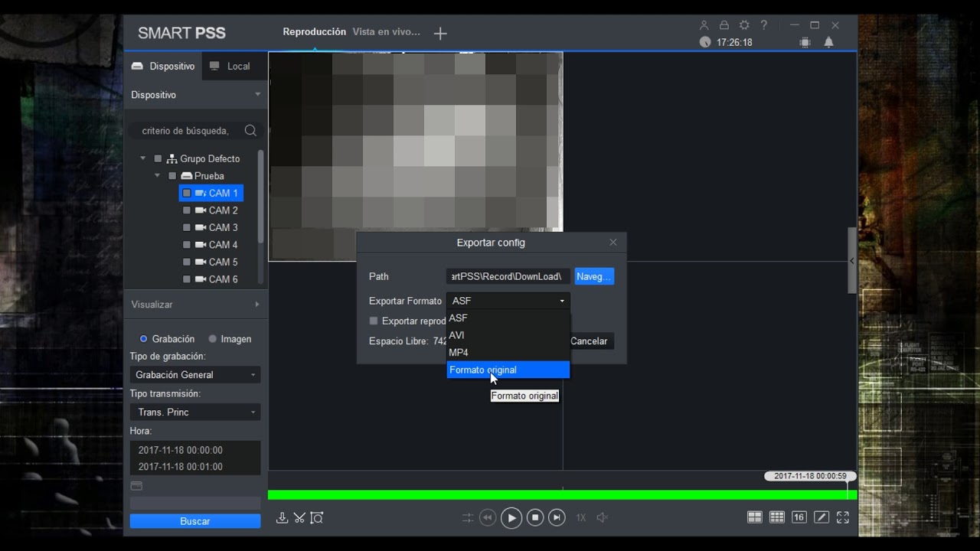Enter fullscreen mode
Screen dimensions: 980x551
843,517
